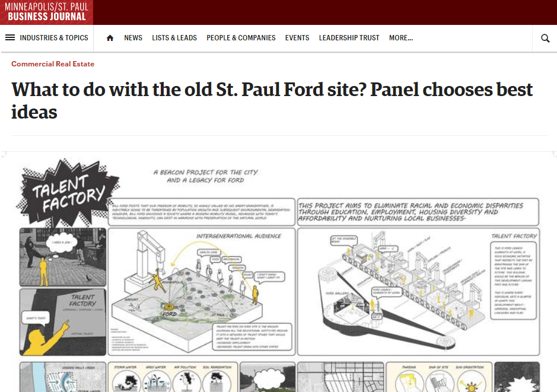Click the pointing yellow figure panel
The width and height of the screenshot is (557, 392).
coord(62,322)
